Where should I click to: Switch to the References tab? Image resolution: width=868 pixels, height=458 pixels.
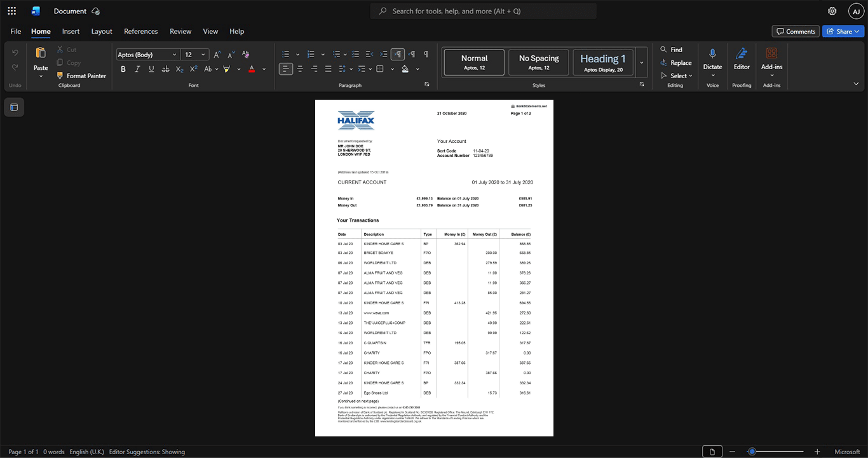click(x=140, y=31)
